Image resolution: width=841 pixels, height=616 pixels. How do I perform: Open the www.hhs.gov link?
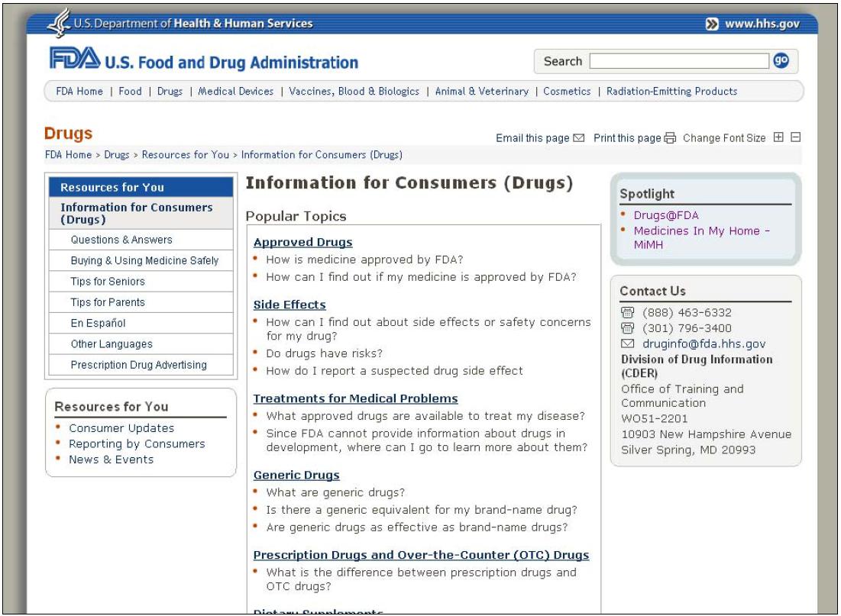[x=761, y=24]
